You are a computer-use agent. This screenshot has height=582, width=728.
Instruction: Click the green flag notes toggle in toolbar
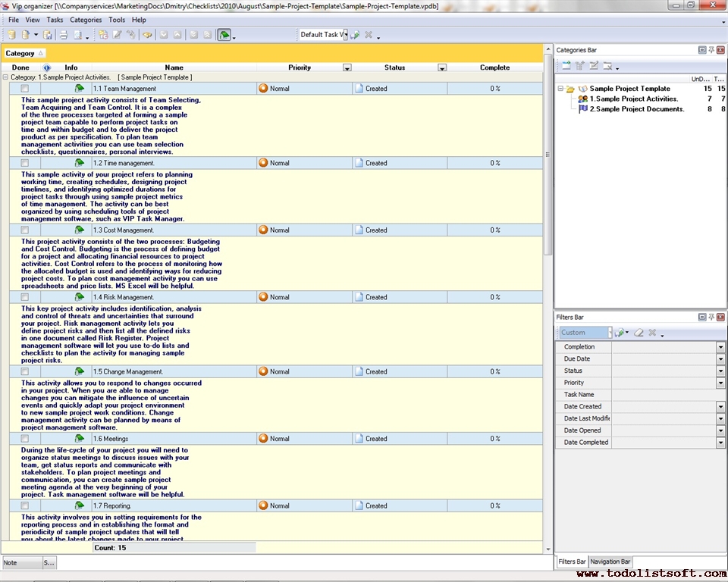pyautogui.click(x=224, y=35)
